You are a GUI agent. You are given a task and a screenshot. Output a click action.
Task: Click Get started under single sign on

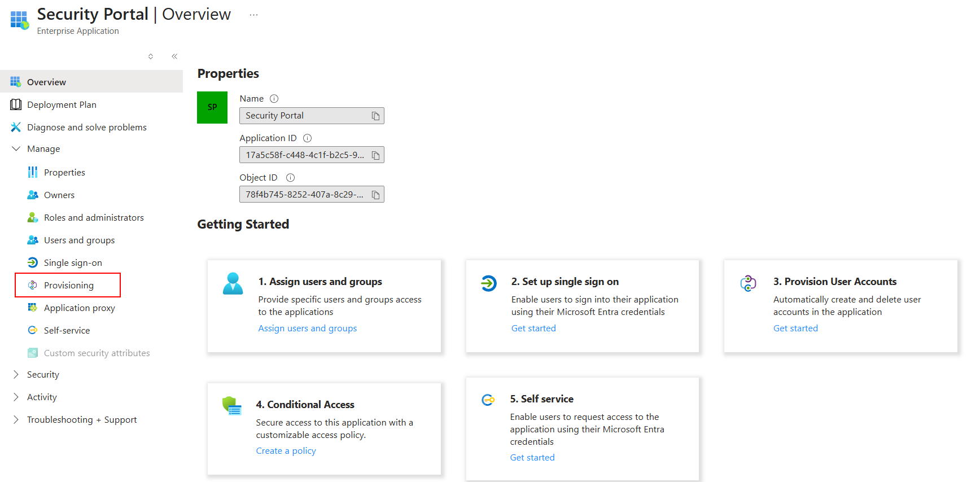tap(533, 328)
